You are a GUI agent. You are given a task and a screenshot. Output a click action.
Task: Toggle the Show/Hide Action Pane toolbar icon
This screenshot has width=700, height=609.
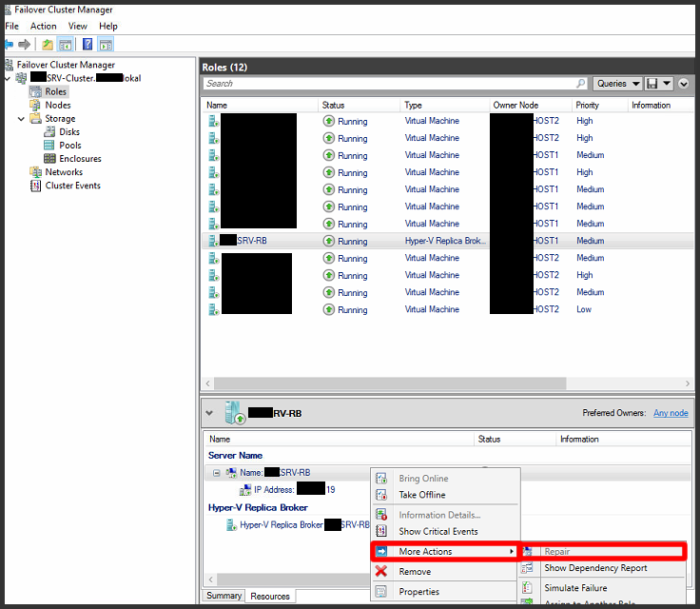coord(107,44)
